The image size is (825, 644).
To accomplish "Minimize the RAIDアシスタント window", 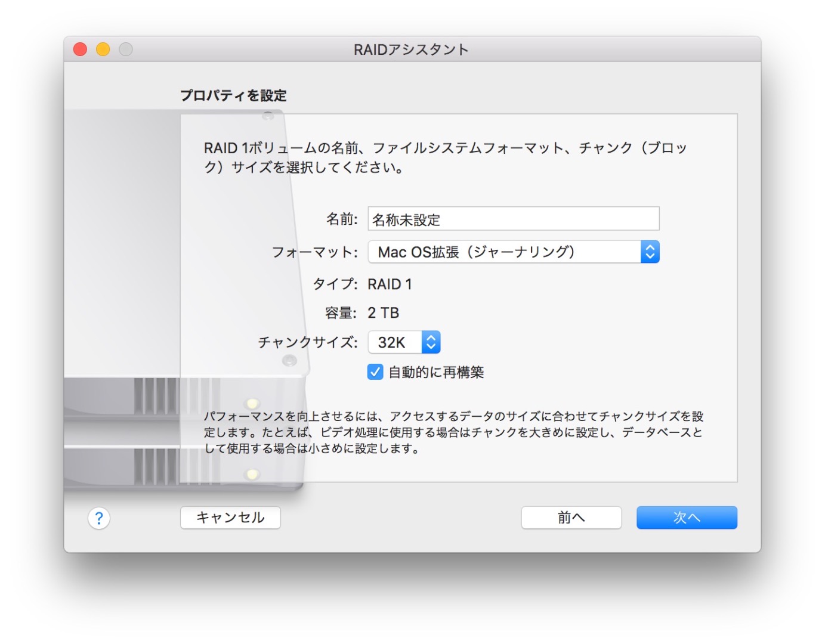I will click(103, 49).
